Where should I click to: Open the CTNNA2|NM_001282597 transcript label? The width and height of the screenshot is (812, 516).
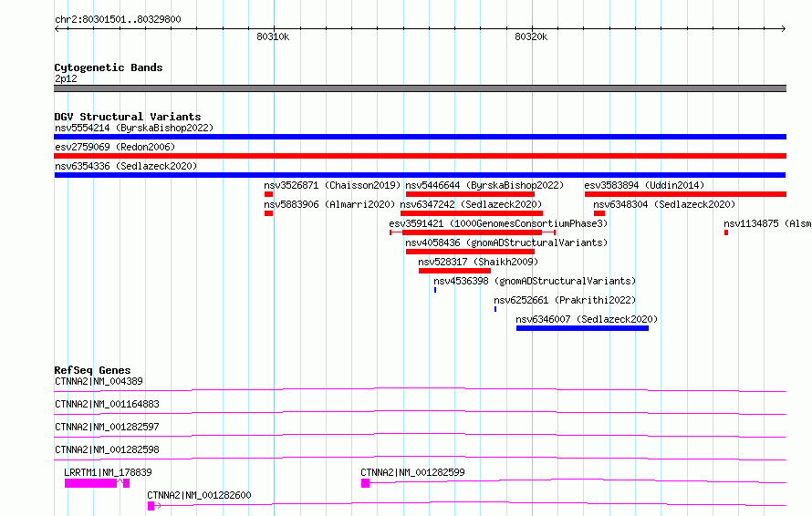[x=107, y=427]
